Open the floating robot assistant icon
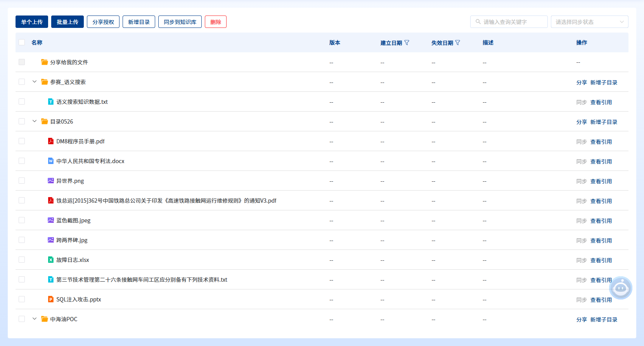 click(x=620, y=288)
